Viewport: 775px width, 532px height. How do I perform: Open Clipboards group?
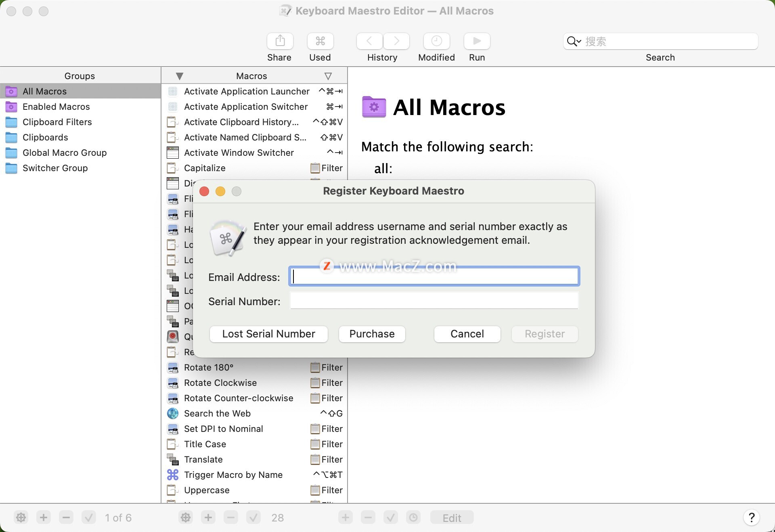click(80, 137)
